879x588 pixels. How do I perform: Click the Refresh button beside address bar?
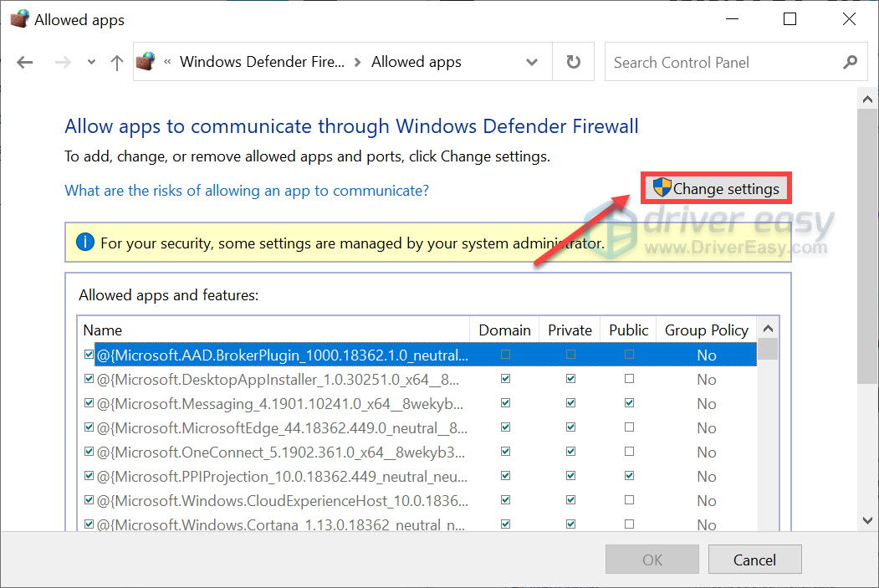click(x=573, y=62)
